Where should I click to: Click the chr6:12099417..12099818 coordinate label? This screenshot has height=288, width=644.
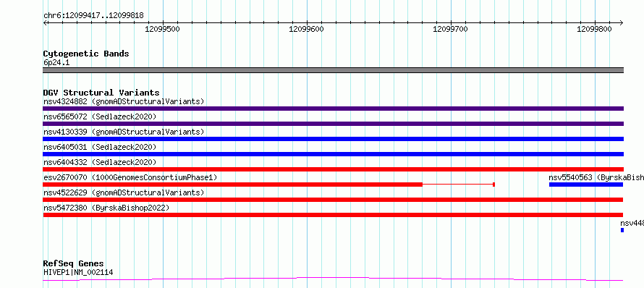[93, 16]
